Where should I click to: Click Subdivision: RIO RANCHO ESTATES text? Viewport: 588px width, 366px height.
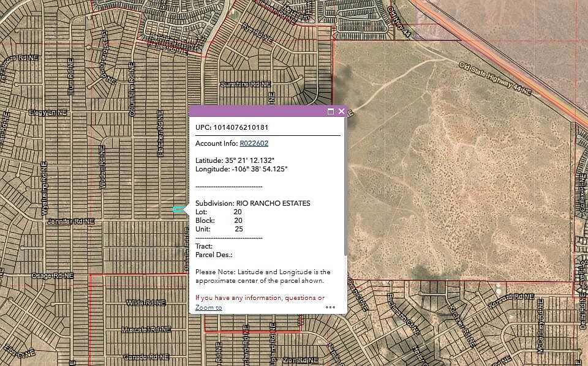tap(253, 203)
